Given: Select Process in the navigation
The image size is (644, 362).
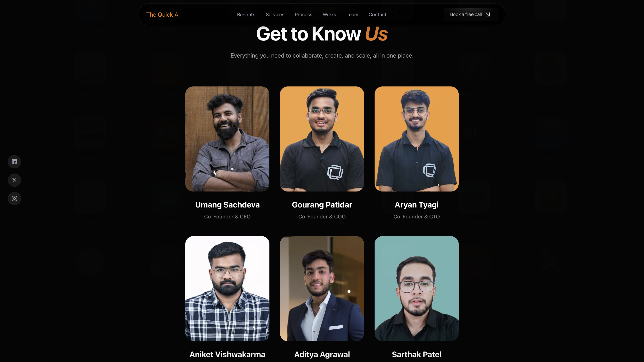Looking at the screenshot, I should pos(304,14).
